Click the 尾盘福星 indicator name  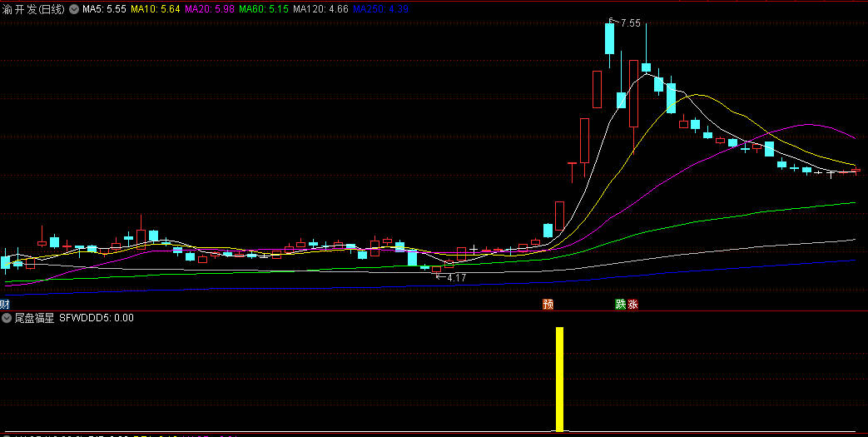coord(34,318)
